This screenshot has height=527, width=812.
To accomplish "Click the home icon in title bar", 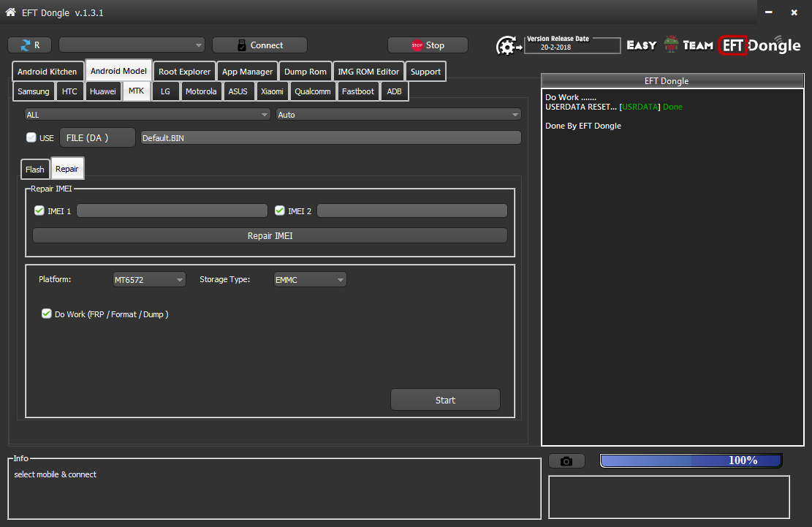I will (x=10, y=12).
